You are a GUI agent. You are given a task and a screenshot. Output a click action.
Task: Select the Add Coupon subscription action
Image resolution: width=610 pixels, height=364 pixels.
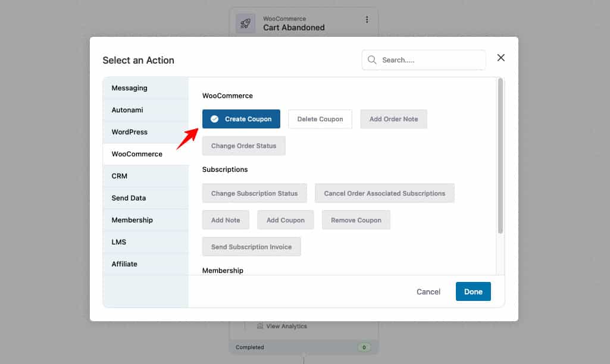pyautogui.click(x=286, y=220)
